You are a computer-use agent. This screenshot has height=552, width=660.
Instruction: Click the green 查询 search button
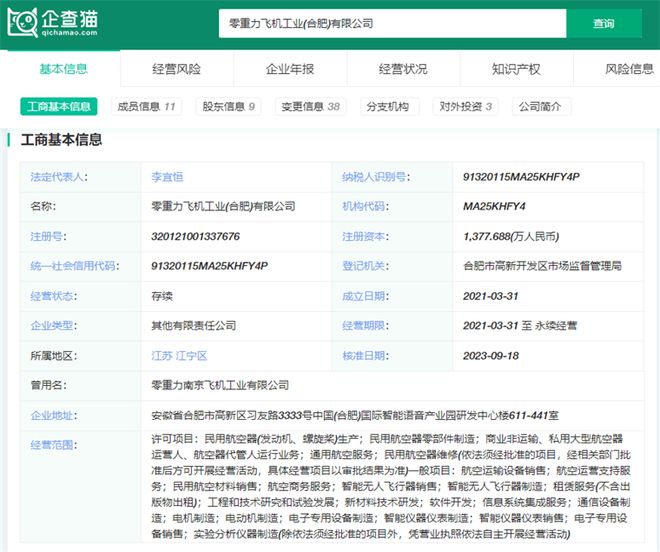604,24
